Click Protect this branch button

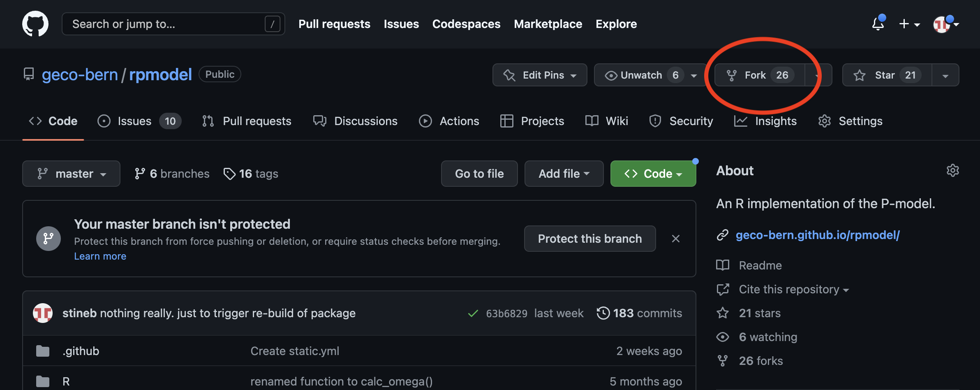[x=589, y=239]
